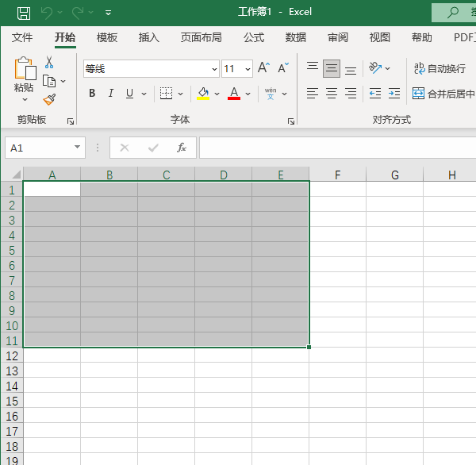
Task: Apply the yellow fill color
Action: (x=203, y=94)
